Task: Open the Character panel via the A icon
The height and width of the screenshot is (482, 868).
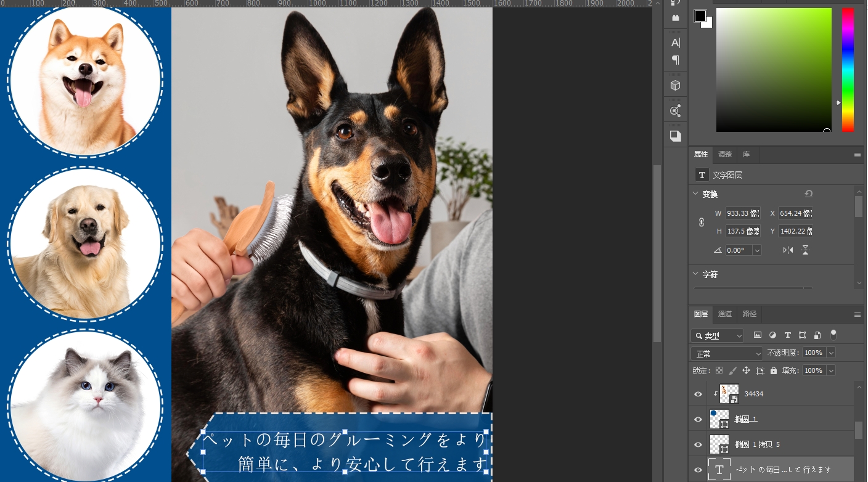Action: (675, 41)
